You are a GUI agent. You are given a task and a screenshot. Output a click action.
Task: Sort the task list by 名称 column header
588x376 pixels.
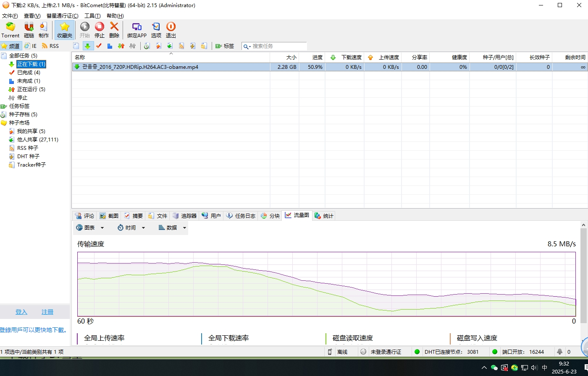click(171, 57)
